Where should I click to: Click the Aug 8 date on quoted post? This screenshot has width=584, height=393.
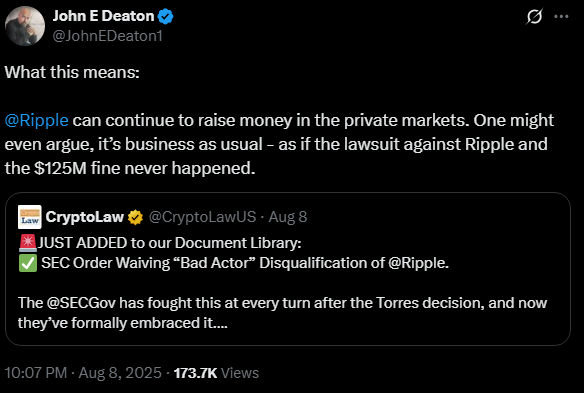click(288, 217)
